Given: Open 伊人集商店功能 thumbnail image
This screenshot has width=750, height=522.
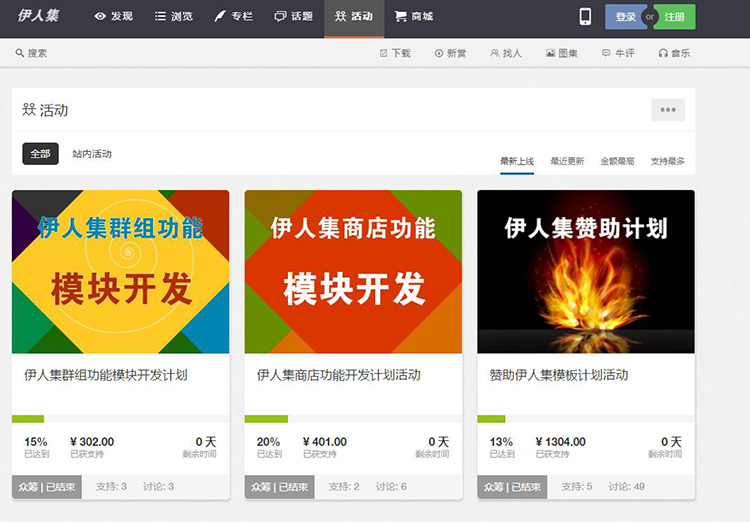Looking at the screenshot, I should click(353, 272).
